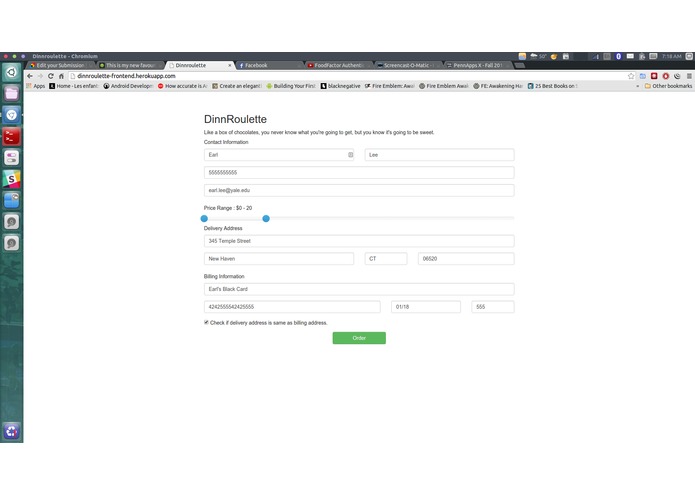The image size is (695, 494).
Task: Switch to This is my new favou tab
Action: [x=130, y=66]
